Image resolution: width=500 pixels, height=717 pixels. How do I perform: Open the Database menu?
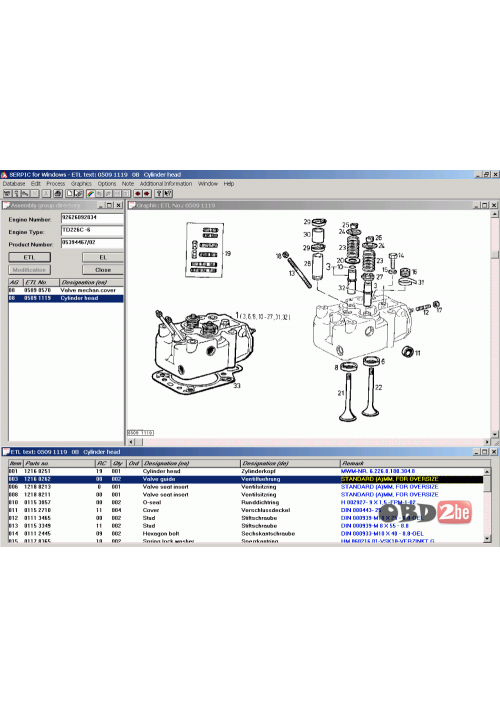tap(14, 183)
